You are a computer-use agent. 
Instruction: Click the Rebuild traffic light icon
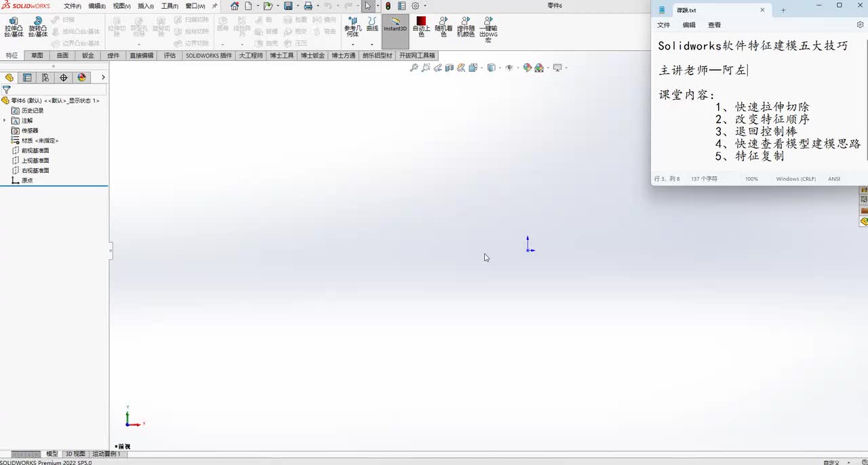tap(388, 6)
